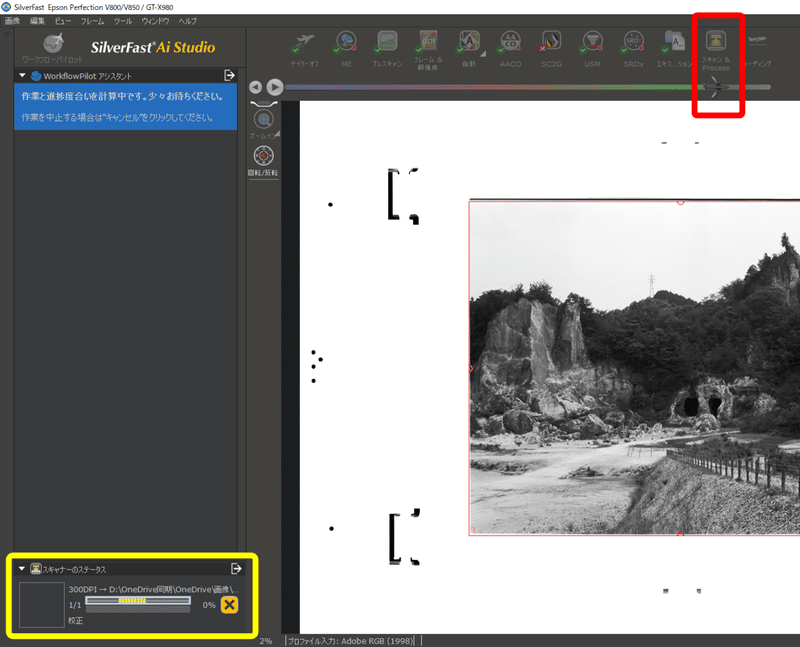Undock the scanner status panel

[236, 568]
